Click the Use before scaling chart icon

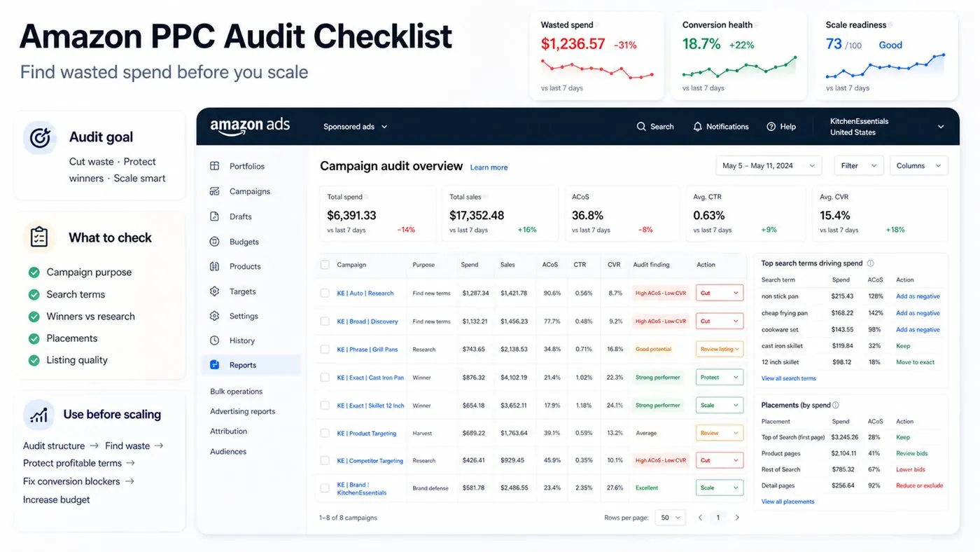point(38,415)
